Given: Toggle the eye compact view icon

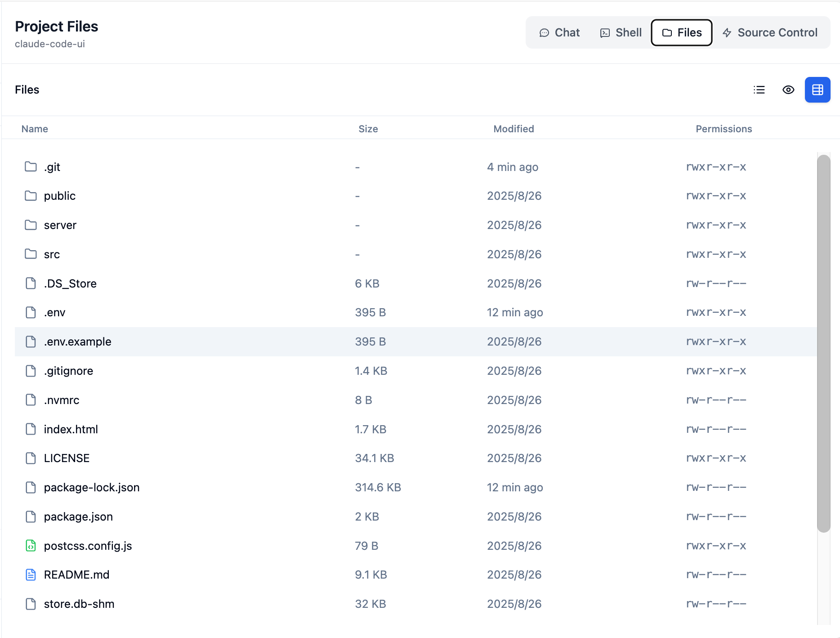Looking at the screenshot, I should tap(788, 90).
